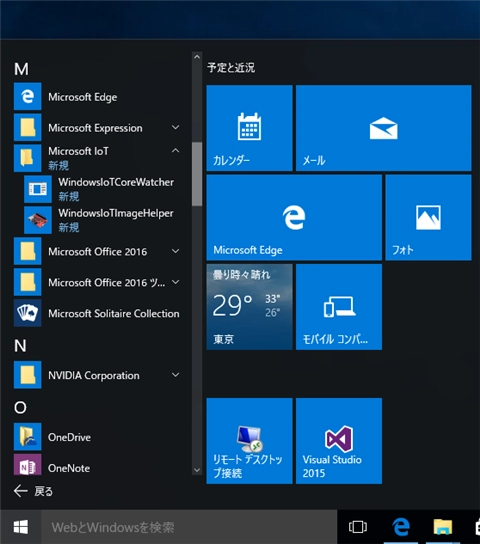480x544 pixels.
Task: Jump via the M letter header
Action: coord(21,69)
